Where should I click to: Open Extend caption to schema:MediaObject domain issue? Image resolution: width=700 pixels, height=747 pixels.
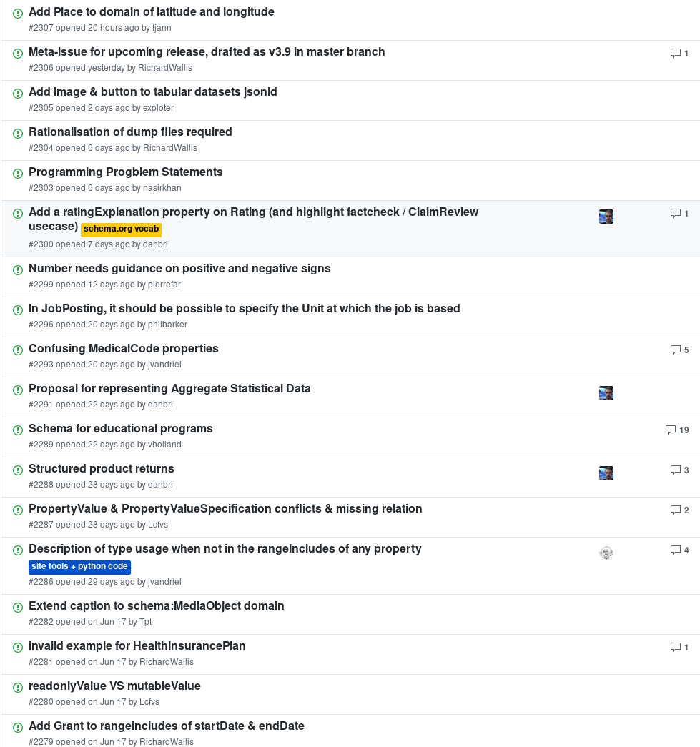[x=156, y=606]
